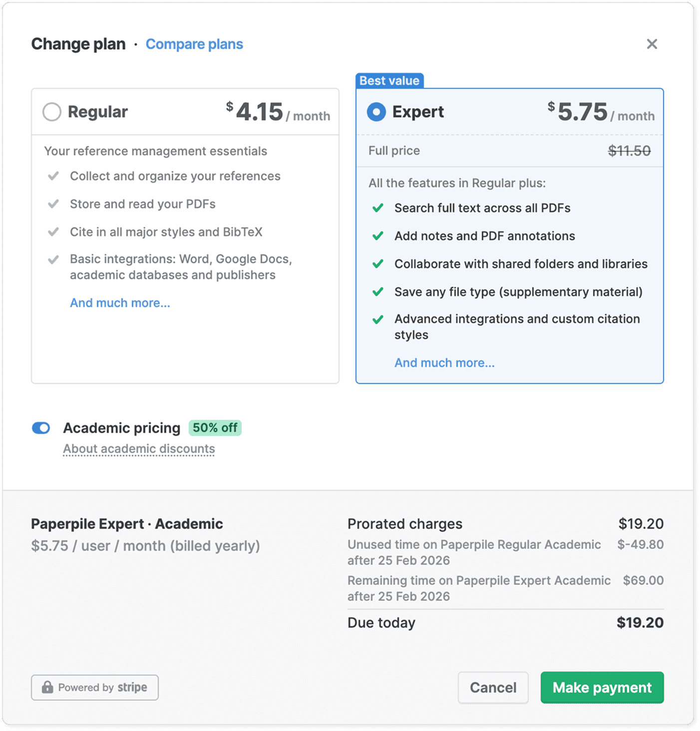Open the Compare plans link

coord(194,44)
